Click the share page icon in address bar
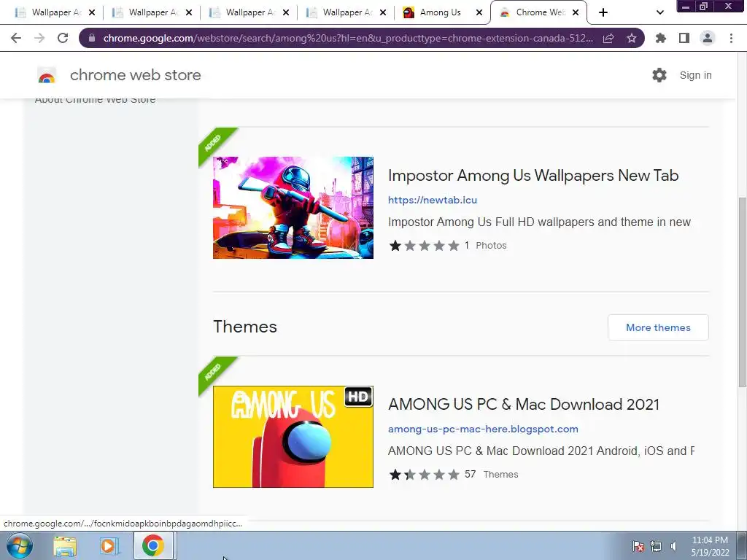This screenshot has width=747, height=560. 608,38
